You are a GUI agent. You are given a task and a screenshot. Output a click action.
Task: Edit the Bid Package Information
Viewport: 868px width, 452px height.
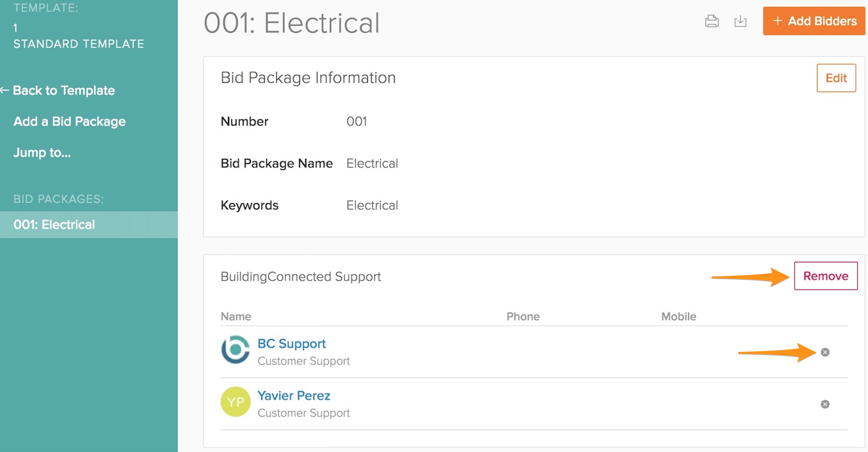click(x=836, y=78)
